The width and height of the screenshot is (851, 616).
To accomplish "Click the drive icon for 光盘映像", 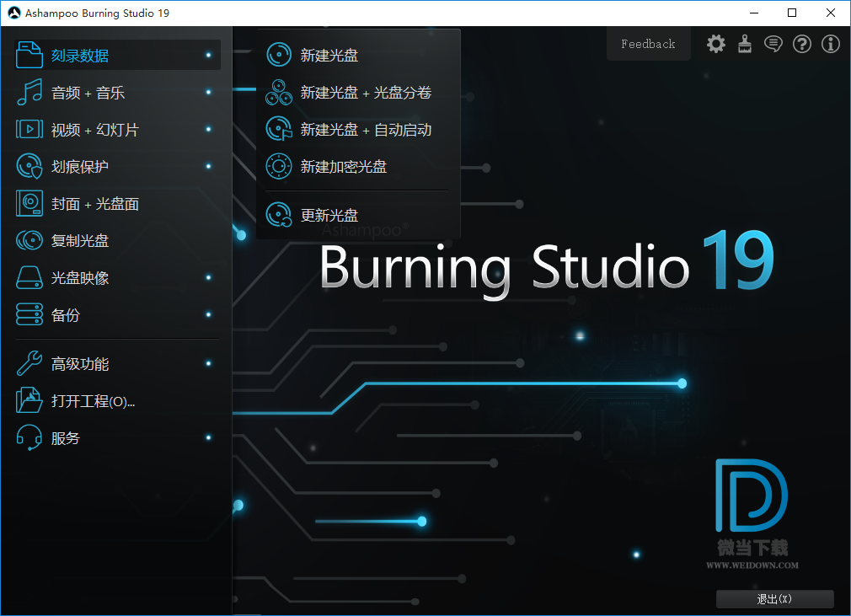I will click(x=29, y=277).
